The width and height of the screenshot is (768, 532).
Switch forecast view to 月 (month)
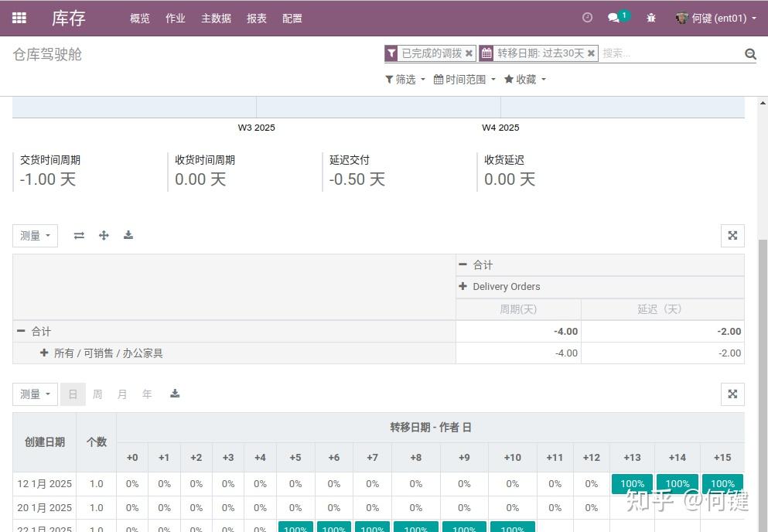click(122, 394)
